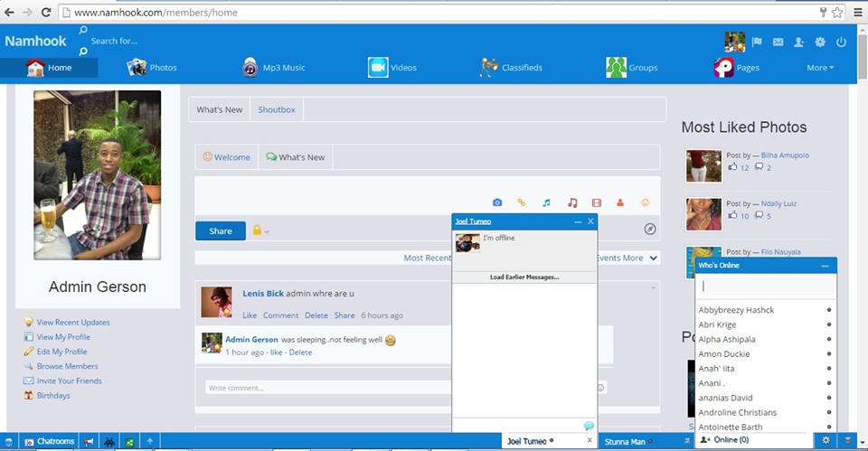Image resolution: width=868 pixels, height=451 pixels.
Task: Click the blue Share button
Action: pos(221,230)
